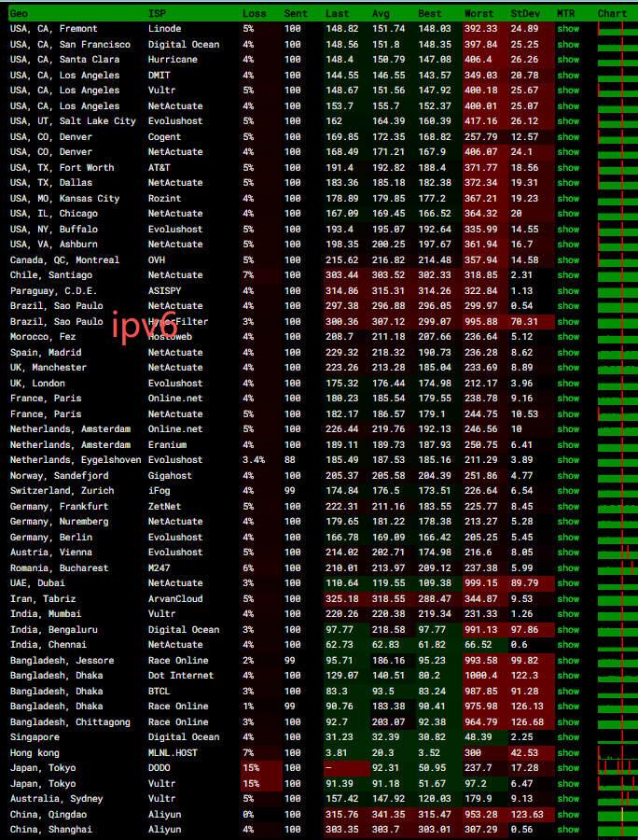Screen dimensions: 638x840
Task: Show MTR for Singapore Digital Ocean
Action: coord(568,737)
